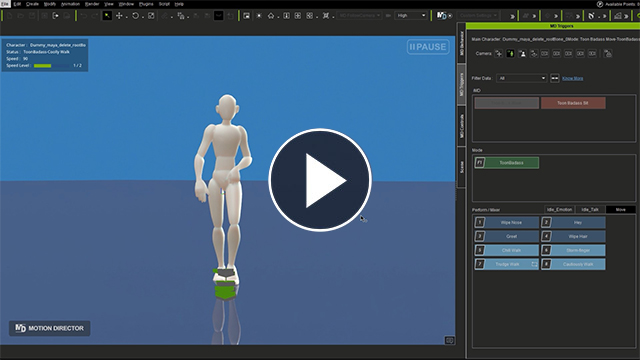Image resolution: width=640 pixels, height=360 pixels.
Task: Click the Import file toolbar icon
Action: click(x=56, y=16)
